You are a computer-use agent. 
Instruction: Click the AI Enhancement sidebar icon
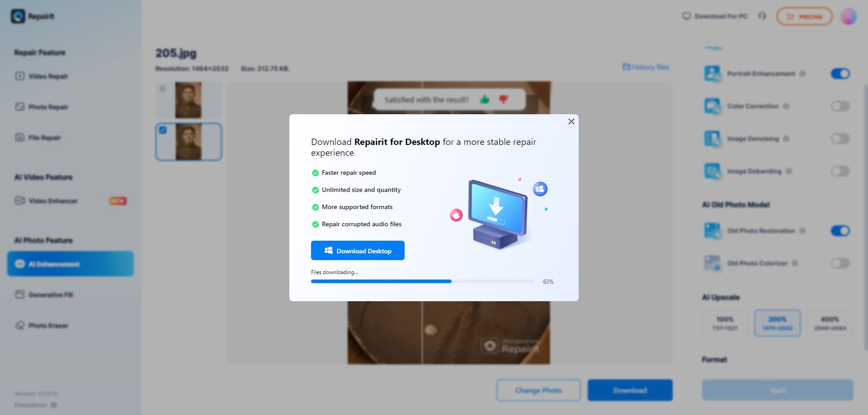point(19,264)
